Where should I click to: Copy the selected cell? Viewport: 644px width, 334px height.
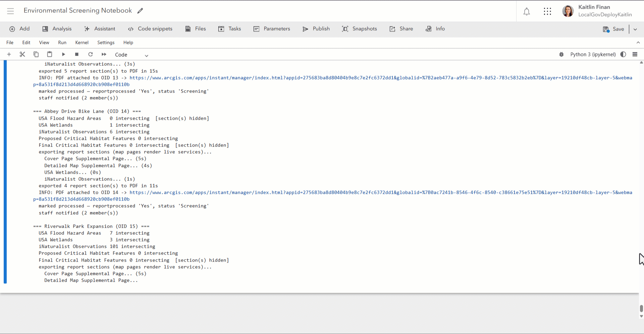pyautogui.click(x=36, y=54)
